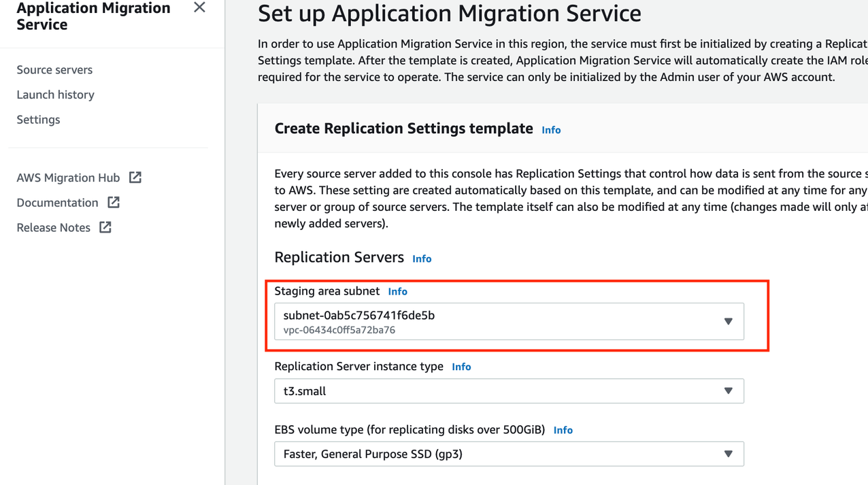Viewport: 868px width, 485px height.
Task: Click Info next to Staging area subnet
Action: (397, 291)
